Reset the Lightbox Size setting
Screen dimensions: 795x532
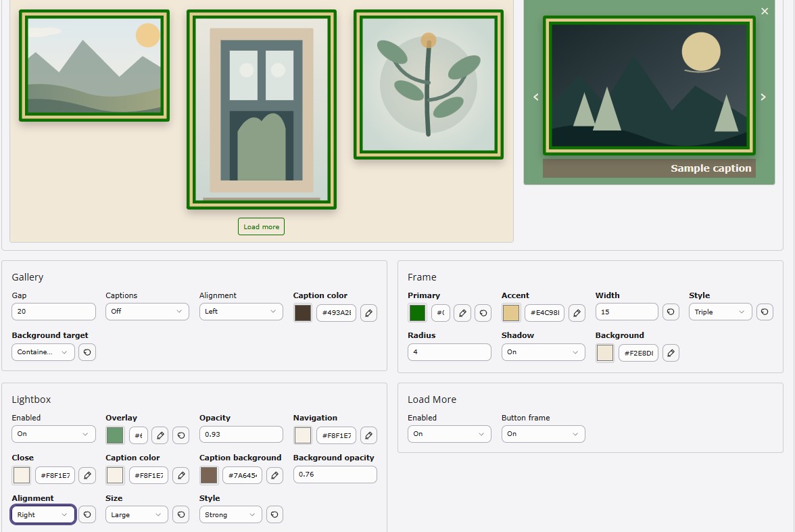click(x=181, y=514)
